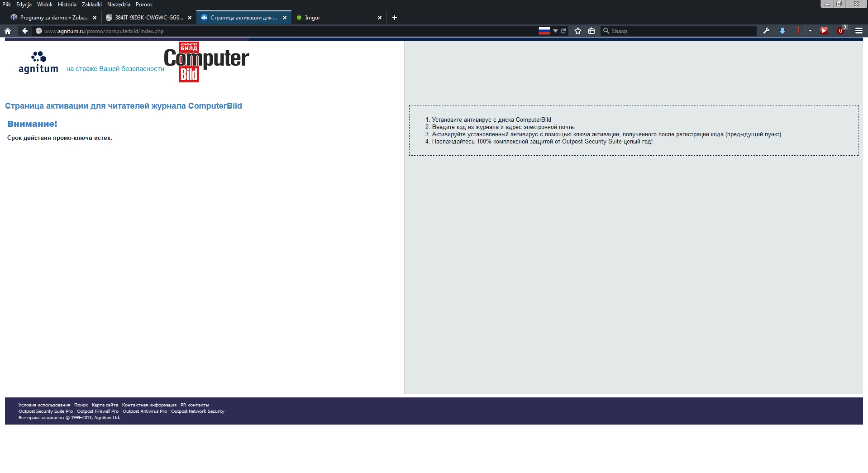The image size is (868, 473).
Task: Open the Plik menu
Action: 6,5
